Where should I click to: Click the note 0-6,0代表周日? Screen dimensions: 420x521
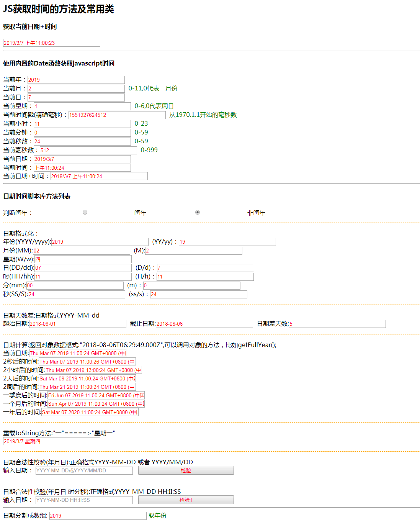[154, 106]
